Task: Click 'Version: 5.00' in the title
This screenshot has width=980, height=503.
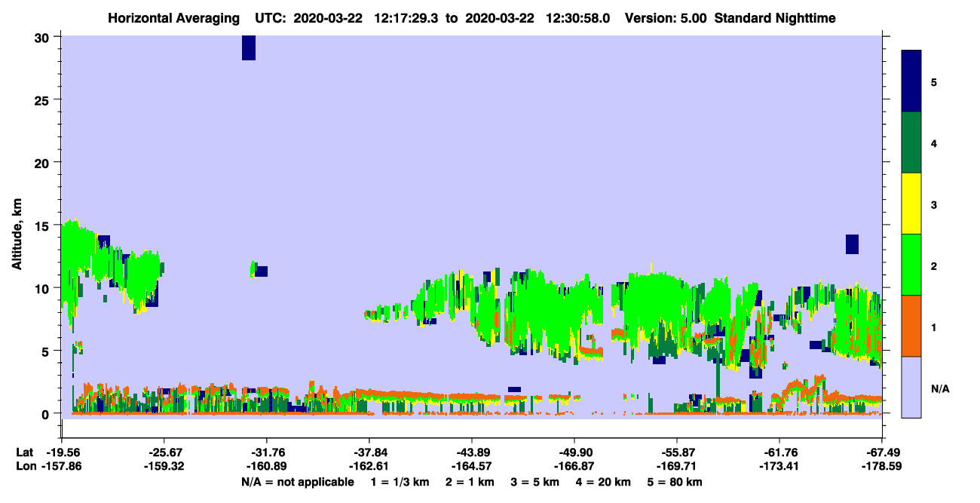Action: click(666, 18)
